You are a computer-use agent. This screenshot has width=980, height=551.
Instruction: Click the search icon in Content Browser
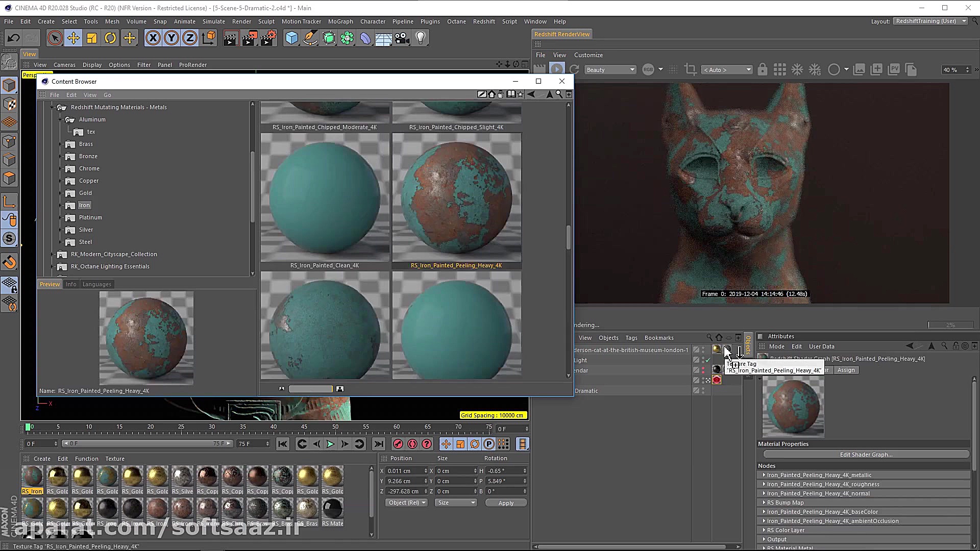pos(559,94)
